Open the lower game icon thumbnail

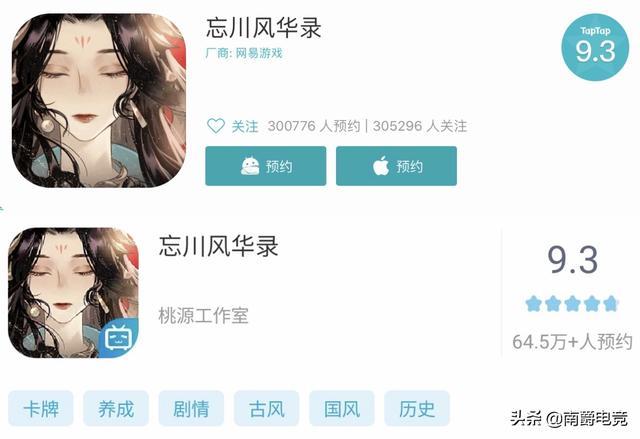click(x=73, y=293)
